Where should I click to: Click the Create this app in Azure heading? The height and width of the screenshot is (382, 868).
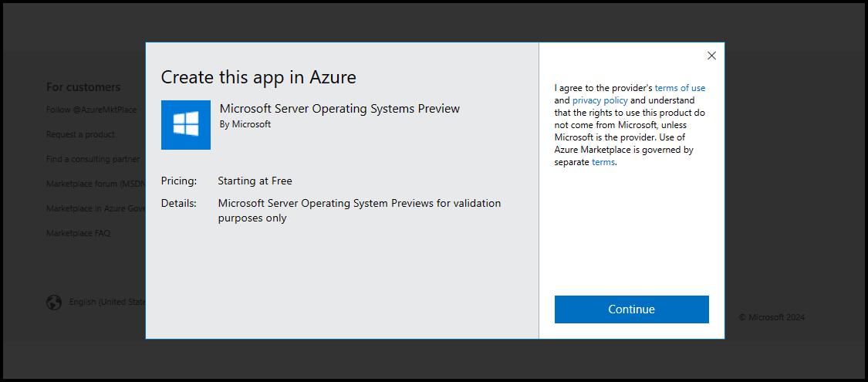point(258,77)
